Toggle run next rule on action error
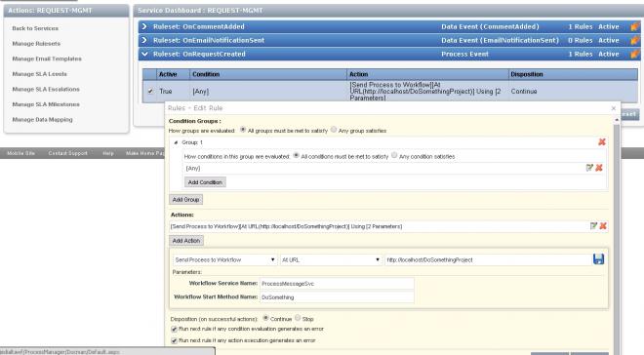The width and height of the screenshot is (644, 355). pyautogui.click(x=174, y=340)
